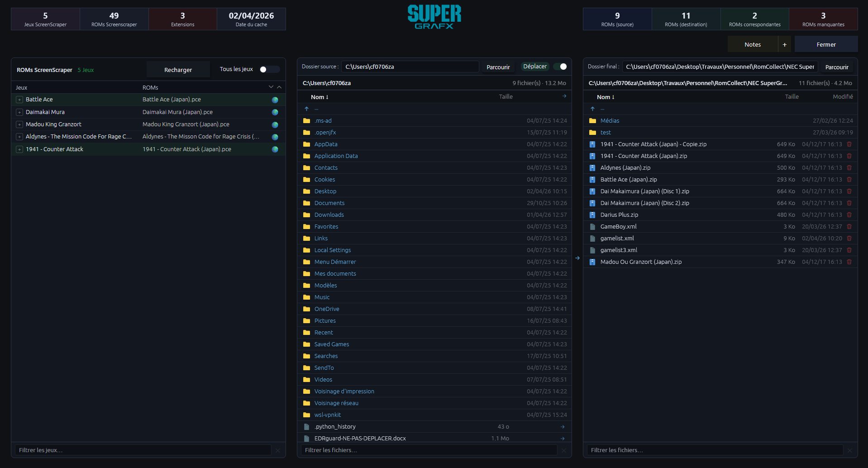Click the globe icon for Madou King Granzort
This screenshot has width=868, height=468.
pyautogui.click(x=275, y=124)
